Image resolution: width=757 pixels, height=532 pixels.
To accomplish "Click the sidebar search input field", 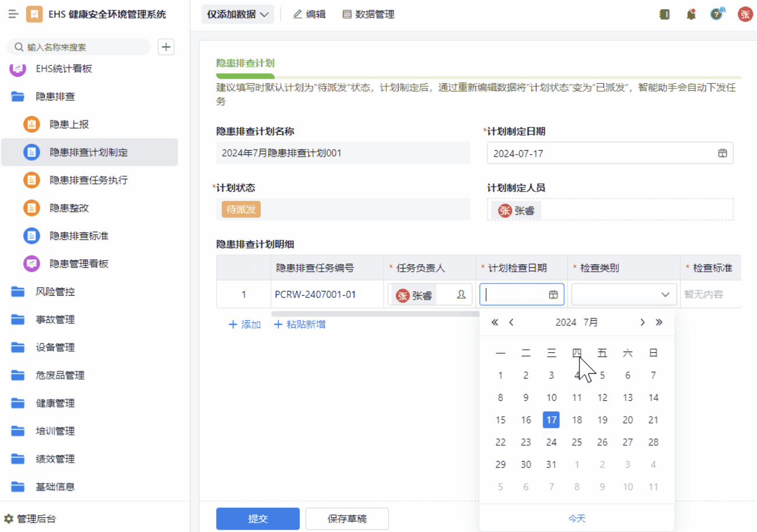I will point(82,47).
